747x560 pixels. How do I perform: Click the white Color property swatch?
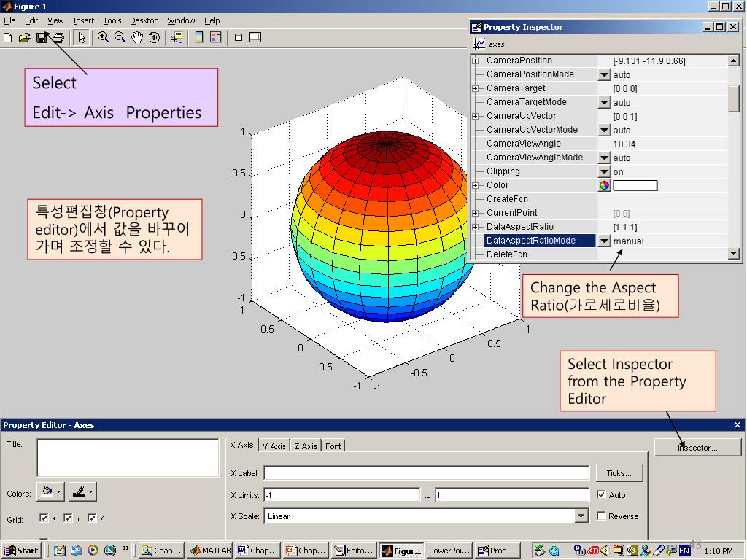[x=635, y=185]
